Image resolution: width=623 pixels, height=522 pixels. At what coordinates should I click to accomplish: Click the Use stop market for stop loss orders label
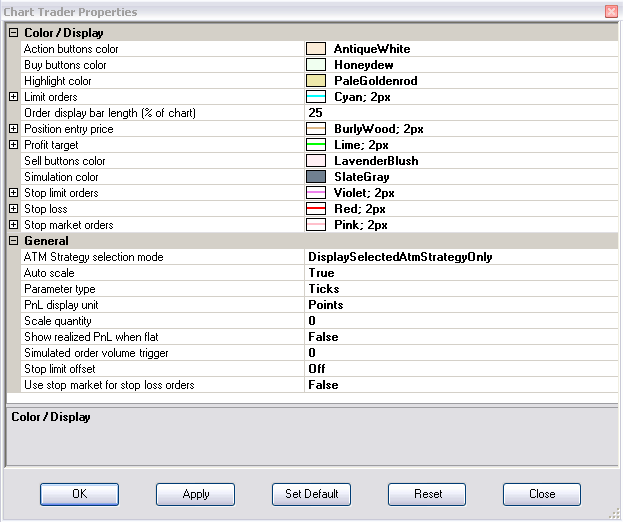109,385
